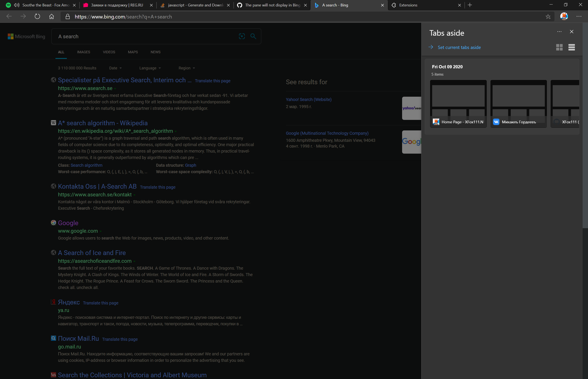The image size is (588, 379).
Task: Click the Home icon in toolbar
Action: 51,17
